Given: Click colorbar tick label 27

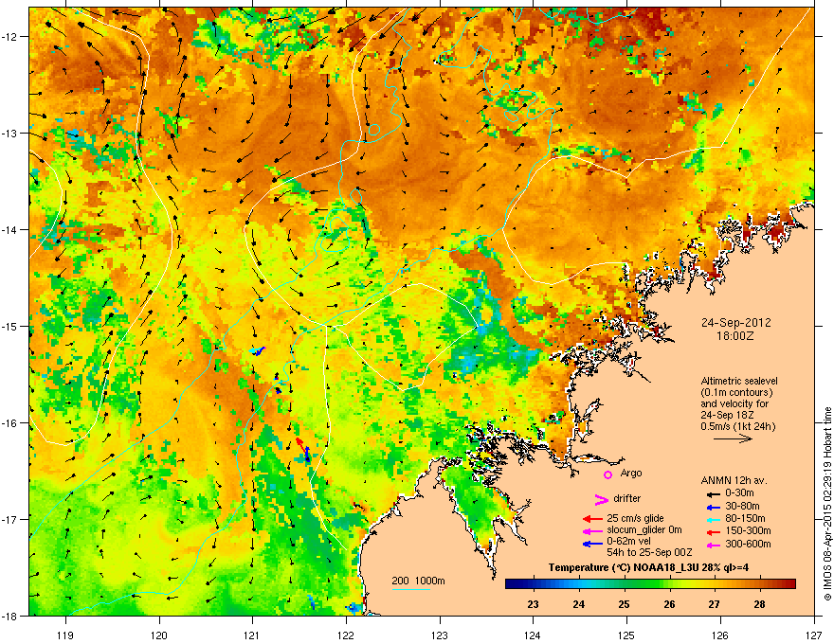Looking at the screenshot, I should [x=714, y=604].
